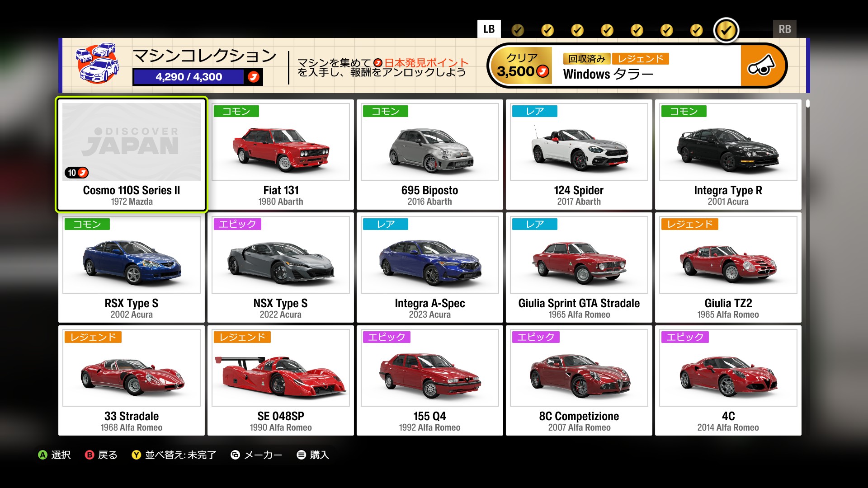Click the 購入 purchase label
This screenshot has height=488, width=868.
point(320,455)
